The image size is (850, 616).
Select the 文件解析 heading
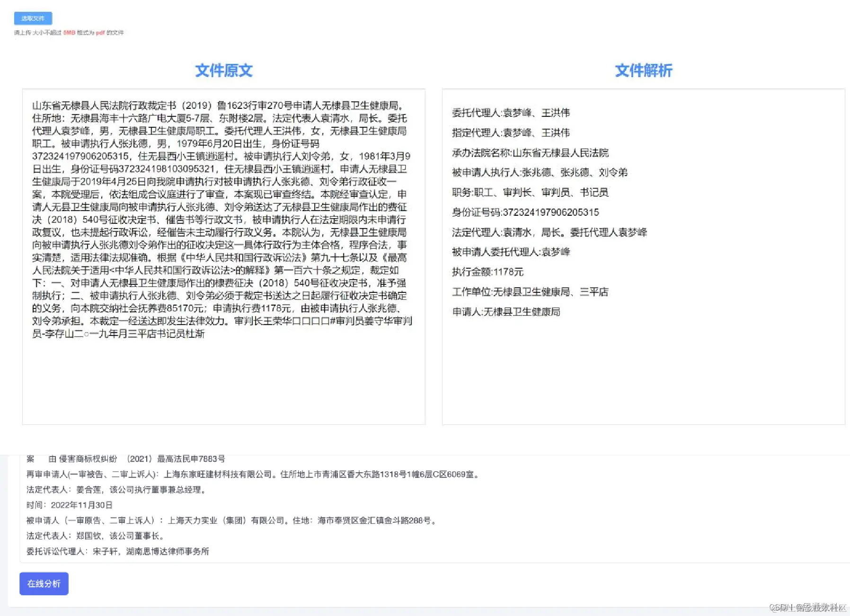click(644, 70)
